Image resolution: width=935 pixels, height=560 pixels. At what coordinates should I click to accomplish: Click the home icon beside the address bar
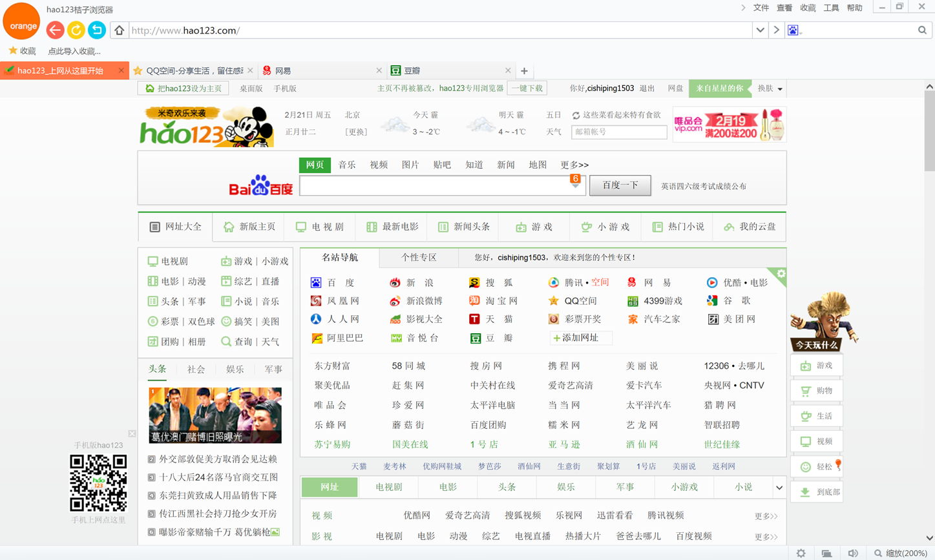click(x=119, y=30)
